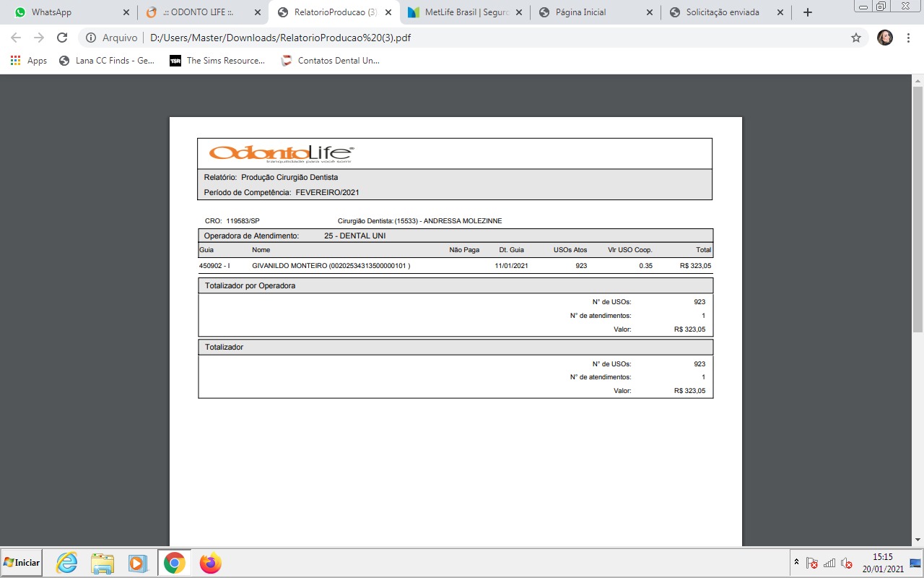Close the WhatsApp tab
The image size is (924, 578).
(126, 12)
